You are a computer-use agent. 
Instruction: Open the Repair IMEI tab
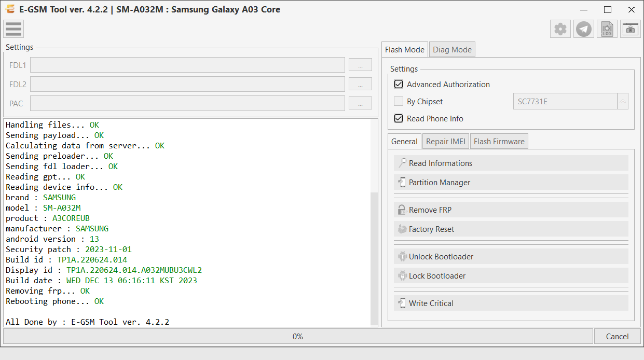(446, 141)
